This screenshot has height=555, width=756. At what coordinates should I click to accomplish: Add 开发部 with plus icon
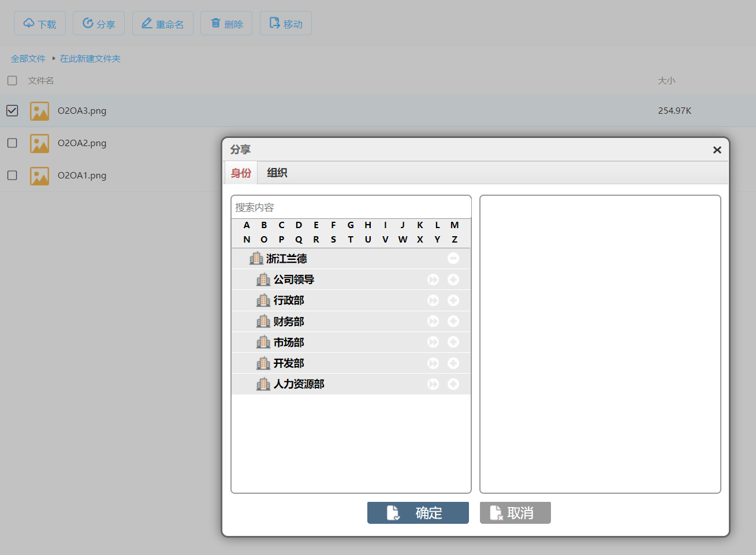pyautogui.click(x=453, y=363)
